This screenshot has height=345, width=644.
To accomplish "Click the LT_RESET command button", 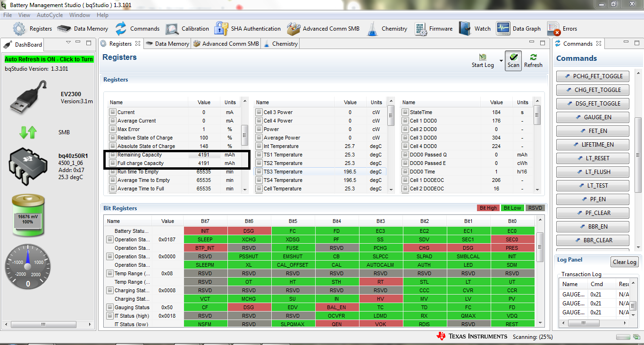I will point(593,158).
